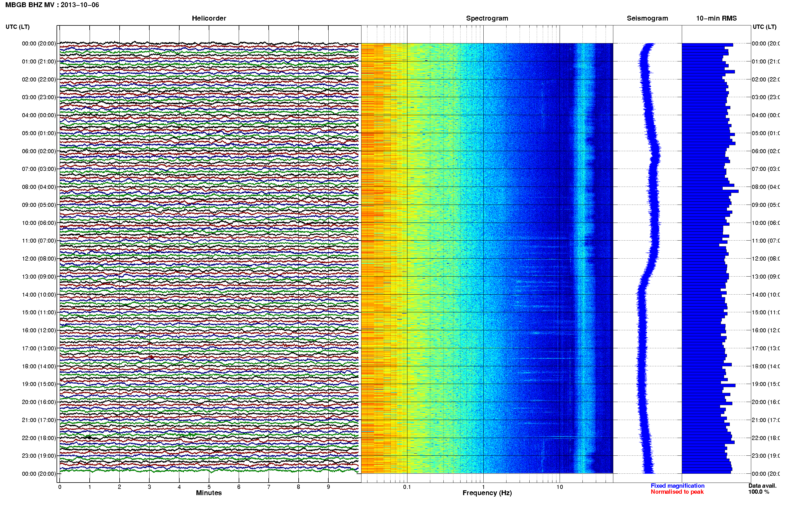Click the left '21:00 (17:00)' time label

click(39, 420)
